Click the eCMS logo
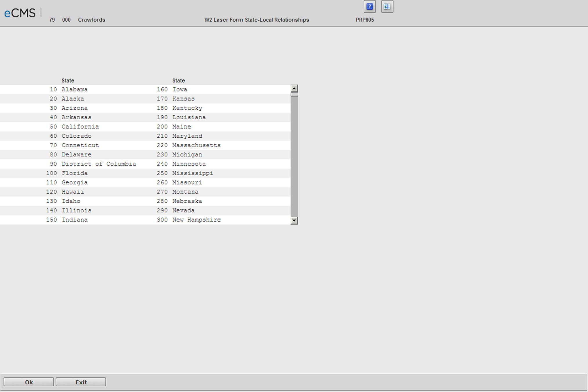588x392 pixels. point(20,13)
